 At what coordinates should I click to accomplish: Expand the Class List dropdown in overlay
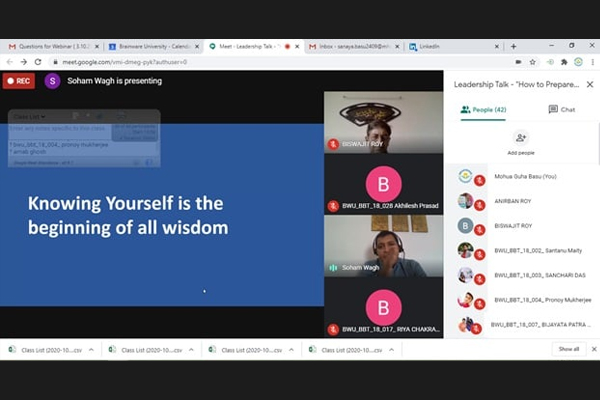(x=28, y=117)
